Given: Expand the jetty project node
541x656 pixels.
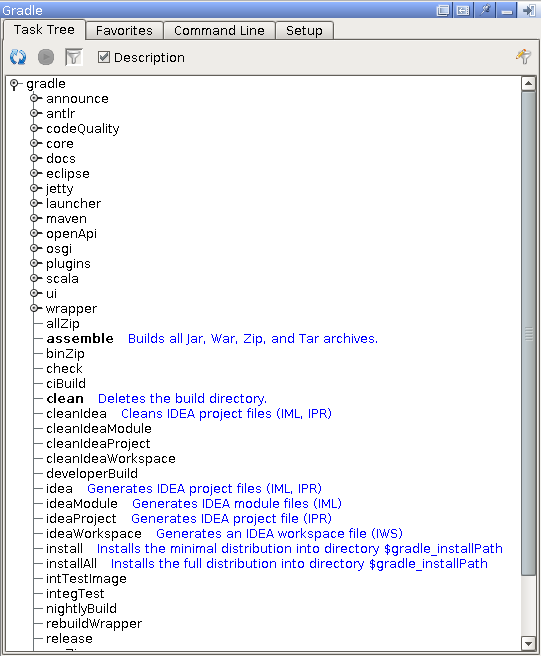Looking at the screenshot, I should click(34, 189).
